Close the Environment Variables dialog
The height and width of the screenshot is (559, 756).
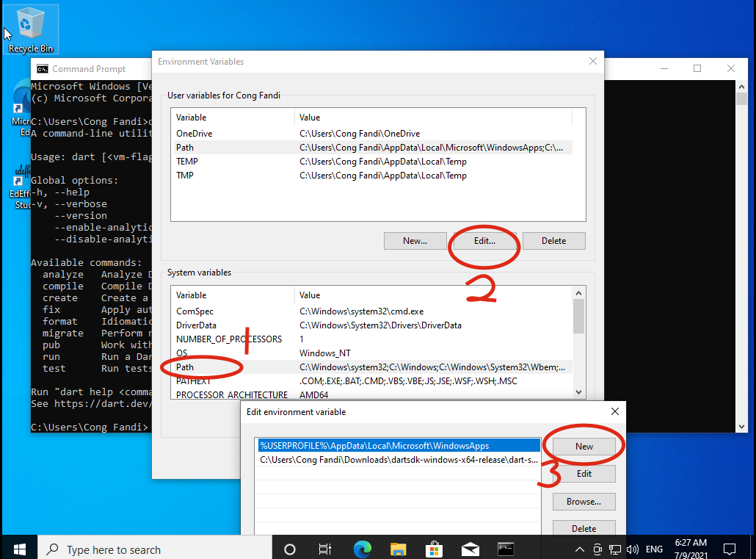coord(592,61)
